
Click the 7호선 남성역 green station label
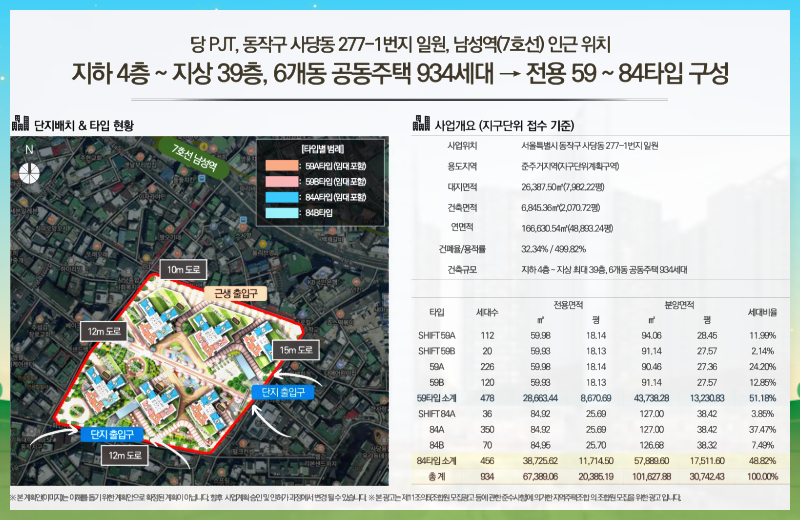click(x=194, y=158)
